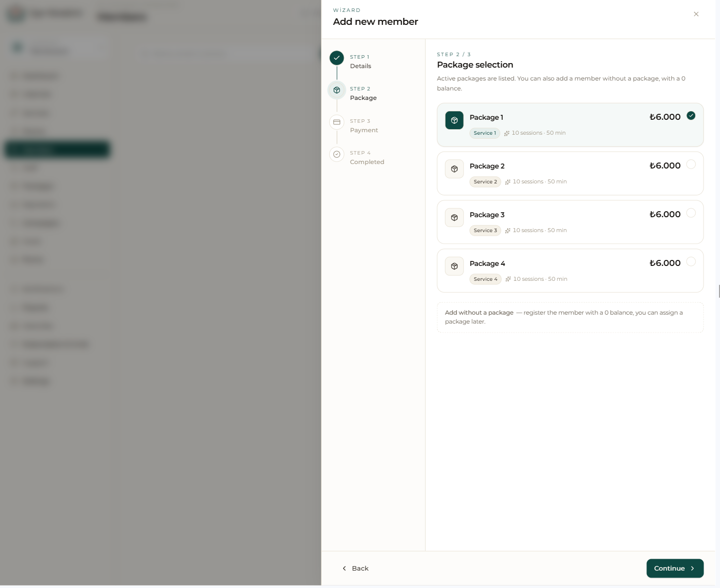
Task: Click '10 sessions · 50 min' under Package 3
Action: 540,231
